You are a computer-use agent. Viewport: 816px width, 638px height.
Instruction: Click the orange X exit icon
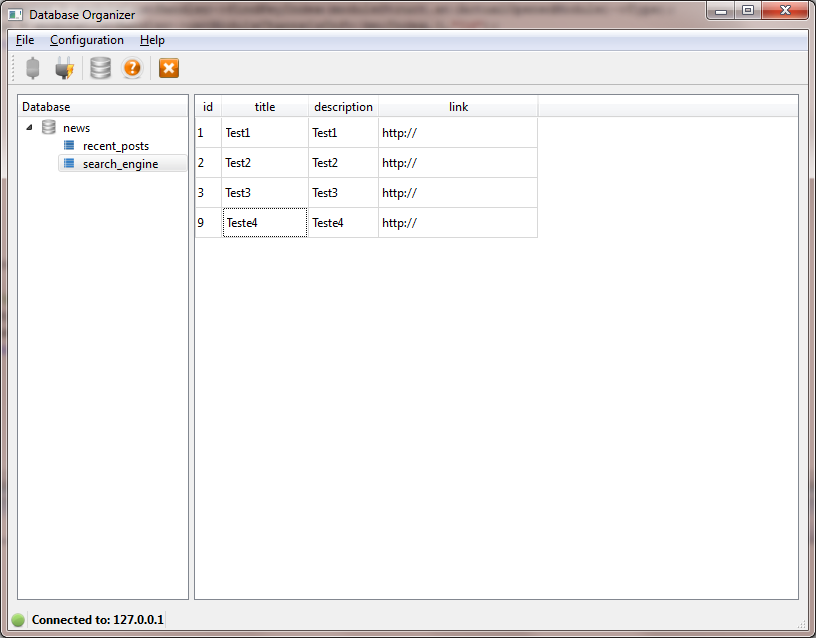[x=168, y=67]
